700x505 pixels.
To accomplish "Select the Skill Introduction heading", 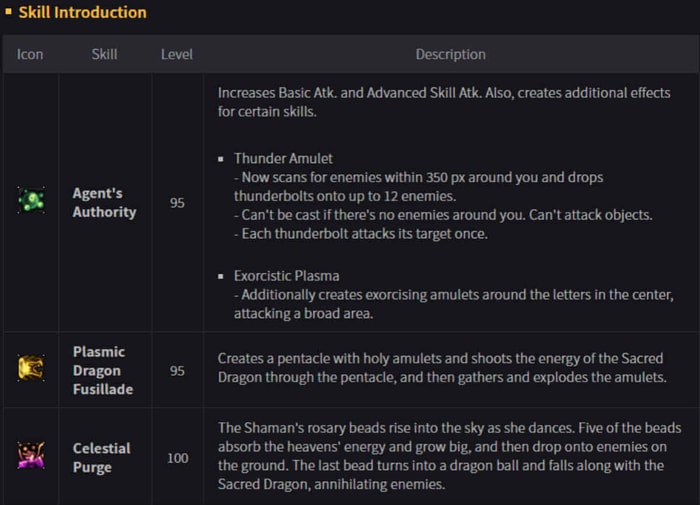I will (x=83, y=12).
